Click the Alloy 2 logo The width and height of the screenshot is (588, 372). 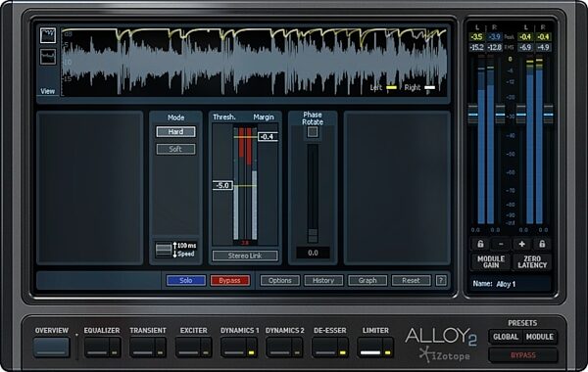[441, 336]
